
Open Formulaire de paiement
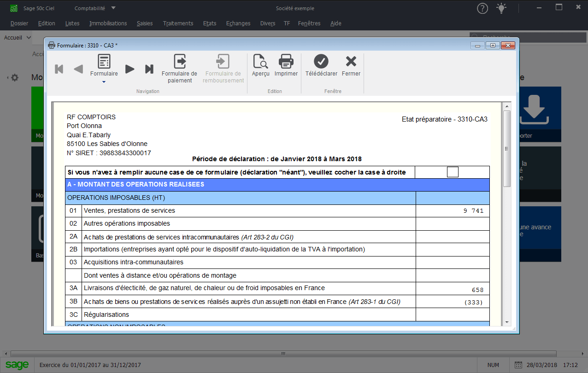[x=179, y=69]
